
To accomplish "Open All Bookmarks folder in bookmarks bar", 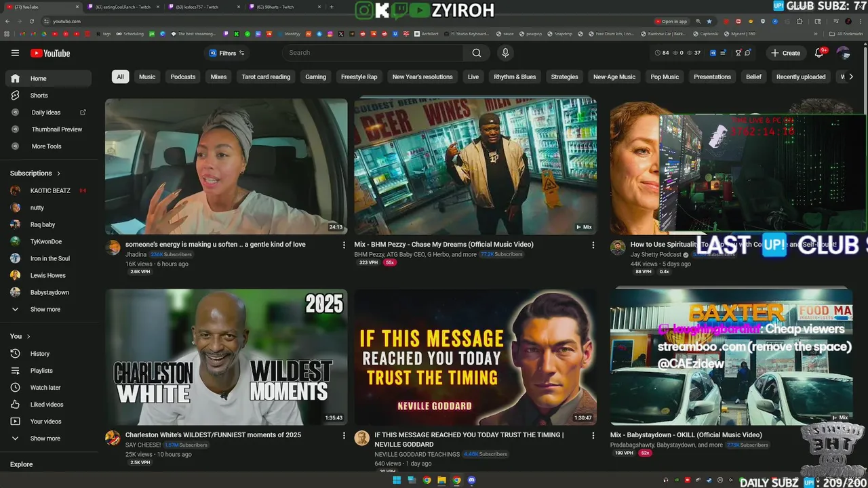I will point(846,33).
